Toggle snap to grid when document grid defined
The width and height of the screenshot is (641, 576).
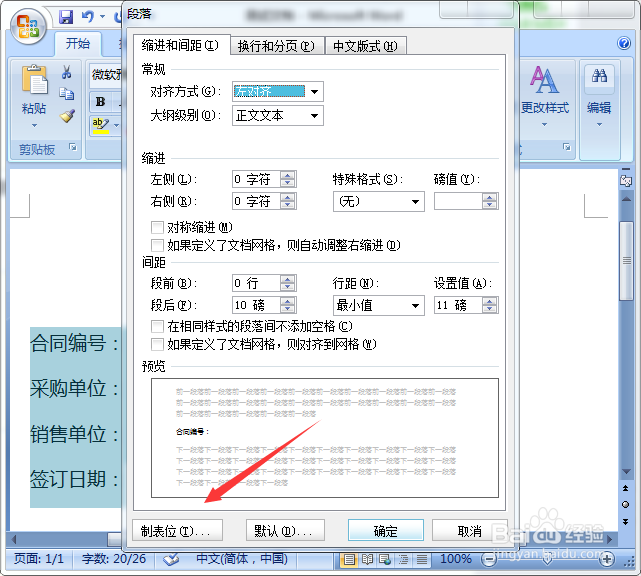pyautogui.click(x=157, y=344)
